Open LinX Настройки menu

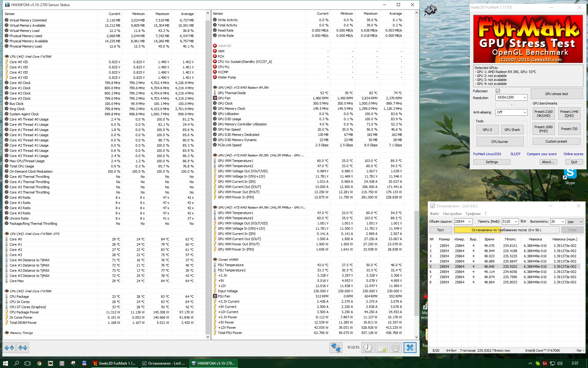[452, 214]
